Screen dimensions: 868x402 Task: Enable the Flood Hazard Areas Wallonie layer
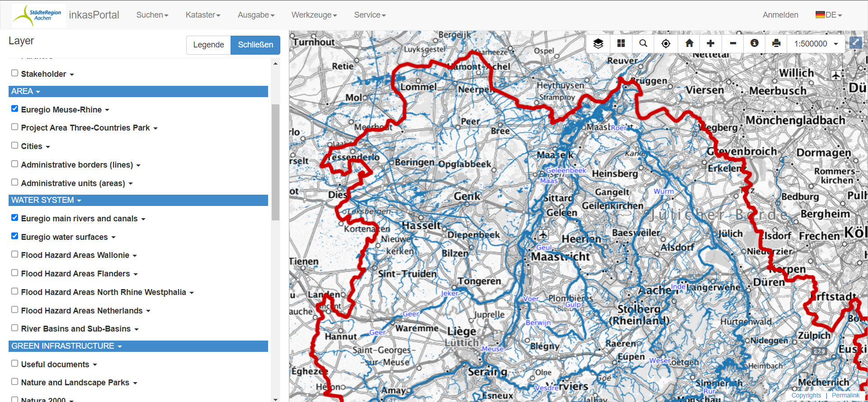pyautogui.click(x=15, y=254)
